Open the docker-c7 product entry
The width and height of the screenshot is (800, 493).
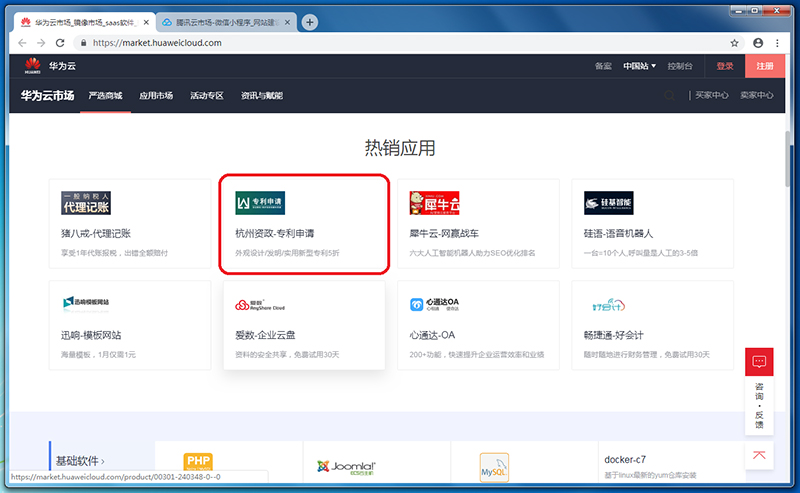tap(625, 459)
